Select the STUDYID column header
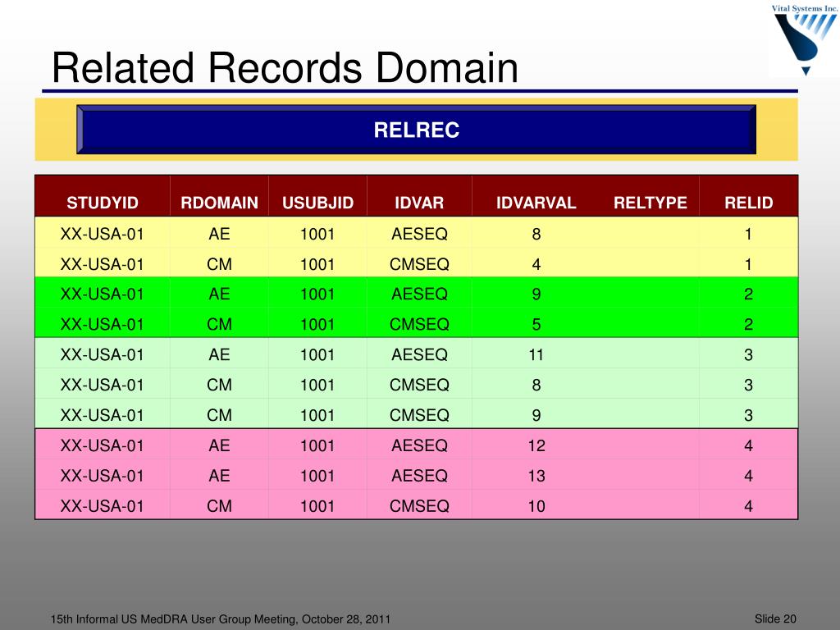 (103, 203)
